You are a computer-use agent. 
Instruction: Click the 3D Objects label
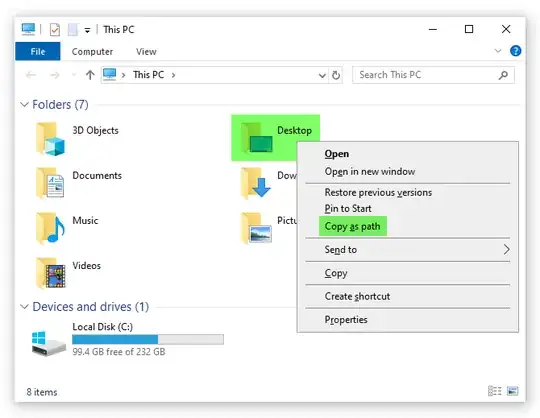pos(95,130)
